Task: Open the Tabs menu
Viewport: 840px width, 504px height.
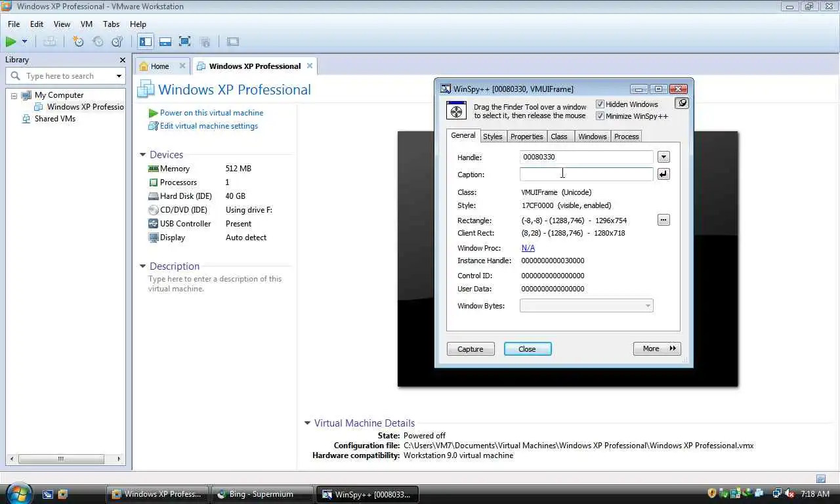Action: pyautogui.click(x=112, y=24)
